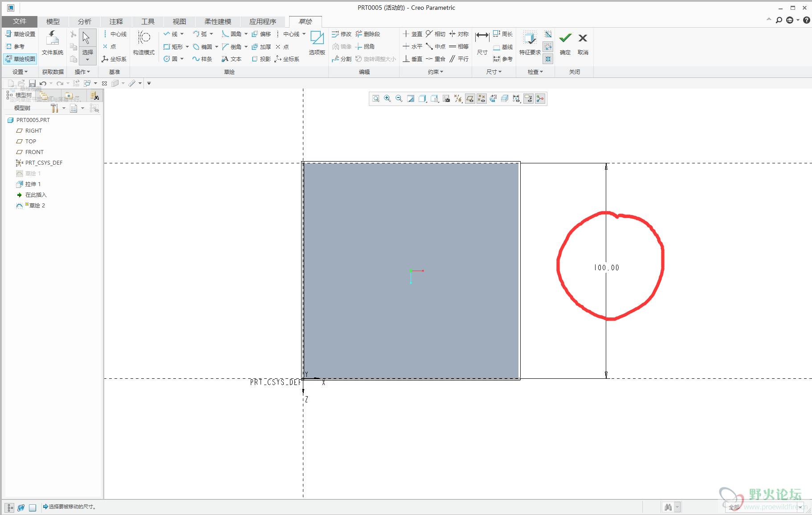The height and width of the screenshot is (515, 812).
Task: Expand the 检查 group dropdown
Action: 535,72
